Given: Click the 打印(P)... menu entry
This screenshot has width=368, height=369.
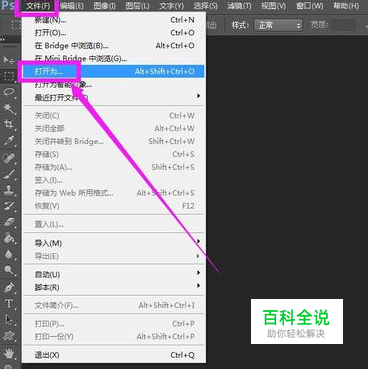Looking at the screenshot, I should (113, 324).
